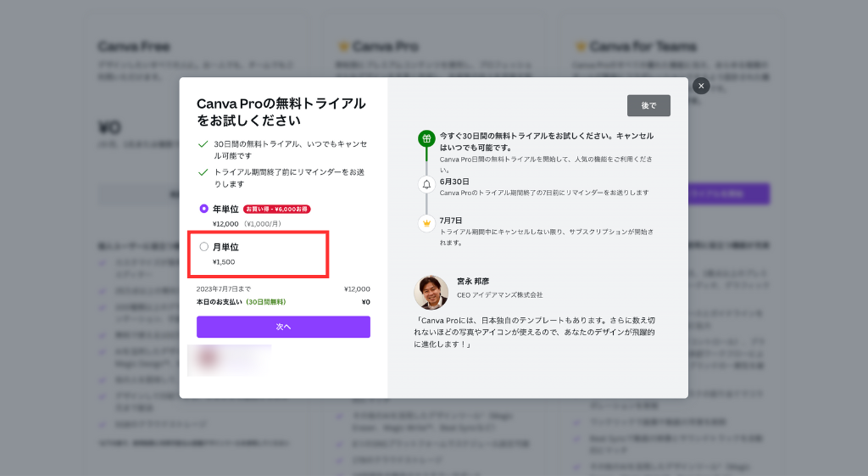Click the green gift icon in timeline
Image resolution: width=868 pixels, height=476 pixels.
coord(426,138)
